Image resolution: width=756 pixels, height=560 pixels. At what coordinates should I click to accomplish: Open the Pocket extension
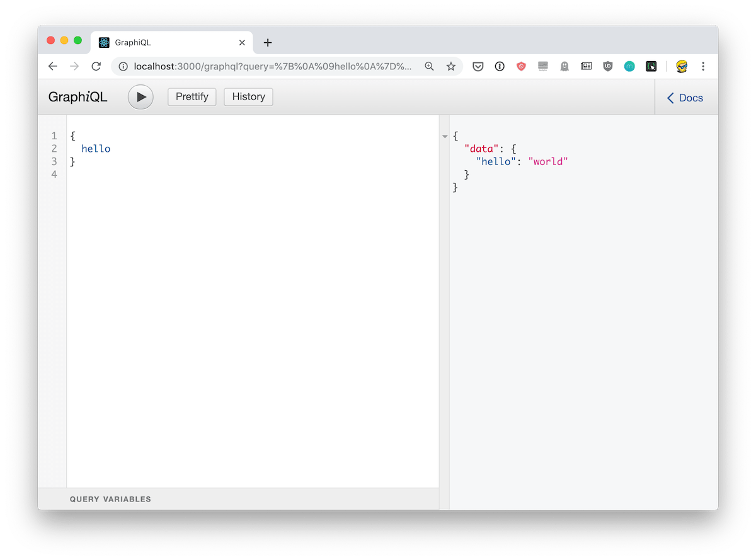(478, 66)
